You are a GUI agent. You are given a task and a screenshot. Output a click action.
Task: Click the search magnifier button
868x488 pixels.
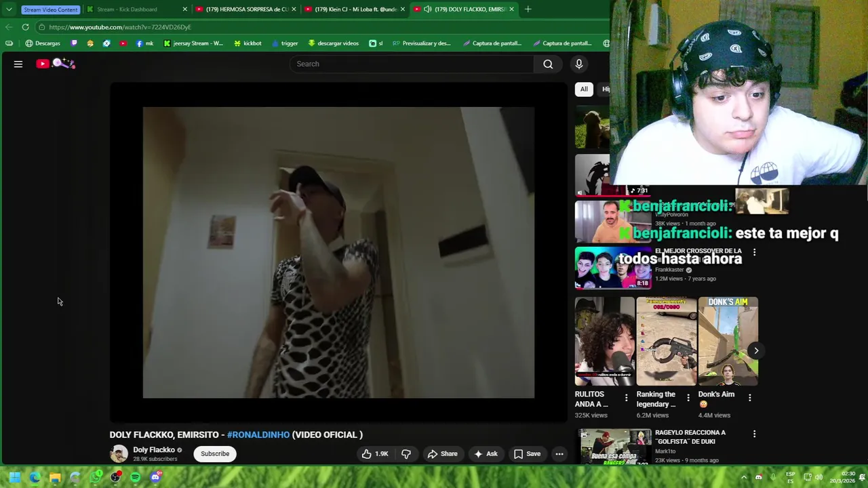(x=548, y=64)
